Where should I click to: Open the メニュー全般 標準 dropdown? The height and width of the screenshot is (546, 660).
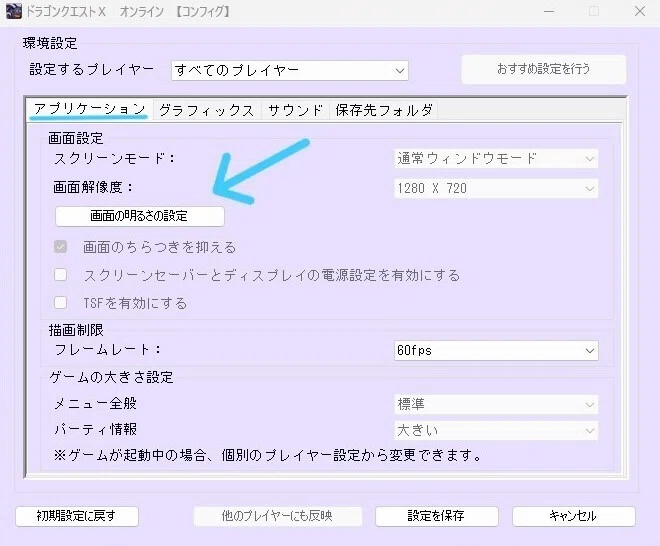pos(496,405)
